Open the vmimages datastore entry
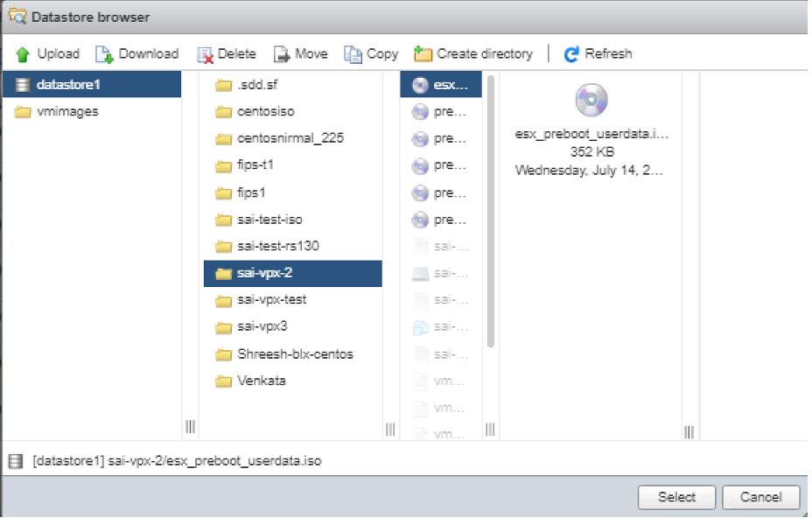Image resolution: width=812 pixels, height=518 pixels. 92,111
